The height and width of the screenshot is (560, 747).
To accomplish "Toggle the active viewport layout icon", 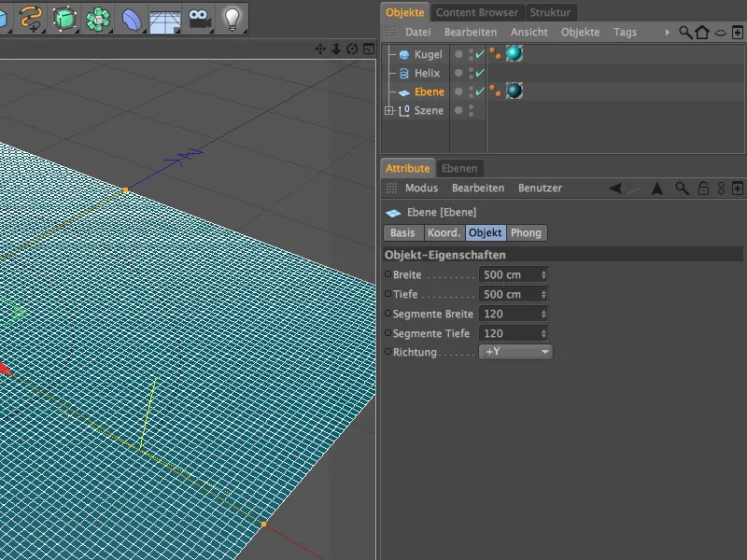I will tap(369, 49).
